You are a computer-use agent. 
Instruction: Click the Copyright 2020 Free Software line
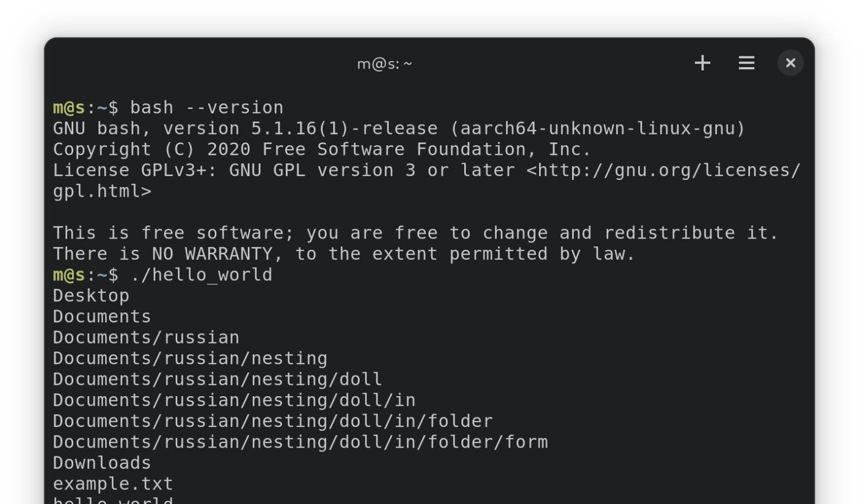[x=322, y=150]
